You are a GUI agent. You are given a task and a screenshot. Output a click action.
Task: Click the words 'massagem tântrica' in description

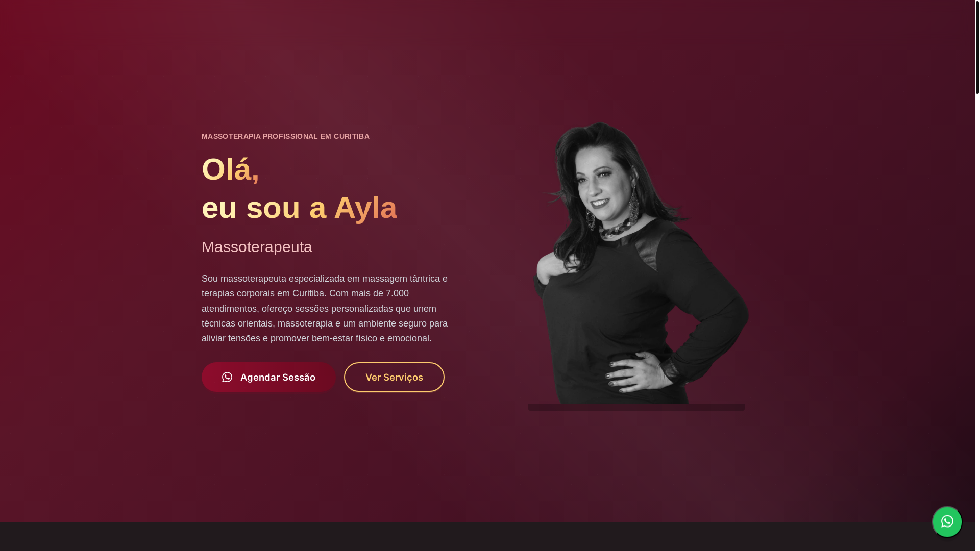tap(401, 279)
